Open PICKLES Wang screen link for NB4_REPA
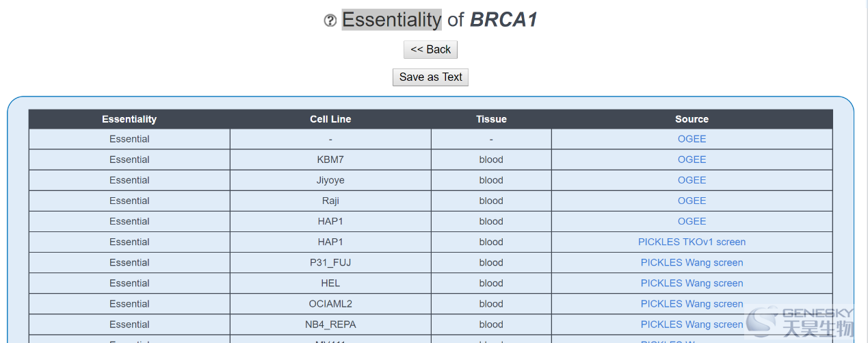 click(692, 324)
